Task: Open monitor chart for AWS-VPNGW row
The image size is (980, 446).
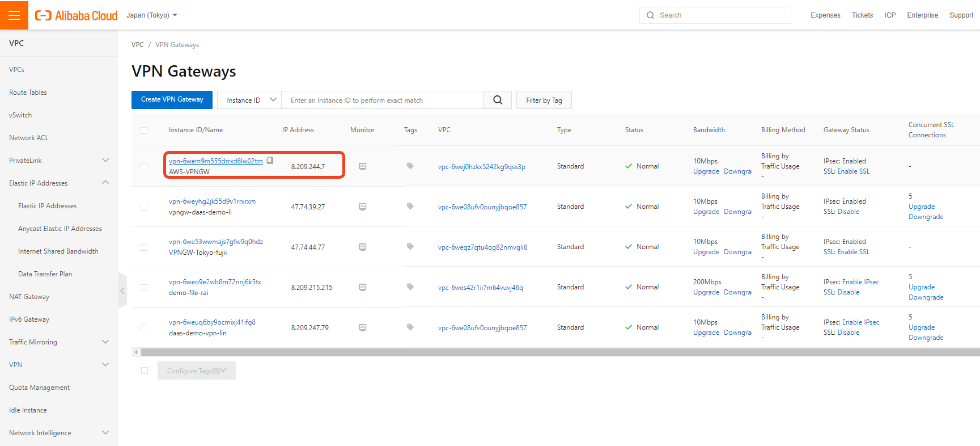Action: pyautogui.click(x=363, y=166)
